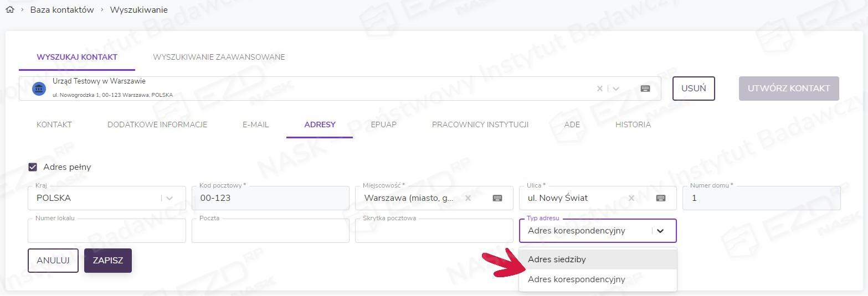Clear the Miejscowość field value
The width and height of the screenshot is (868, 296).
(x=468, y=198)
